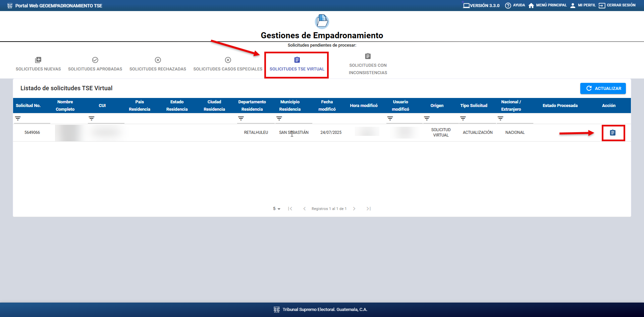Go to the first page of records
The image size is (644, 317).
point(290,209)
